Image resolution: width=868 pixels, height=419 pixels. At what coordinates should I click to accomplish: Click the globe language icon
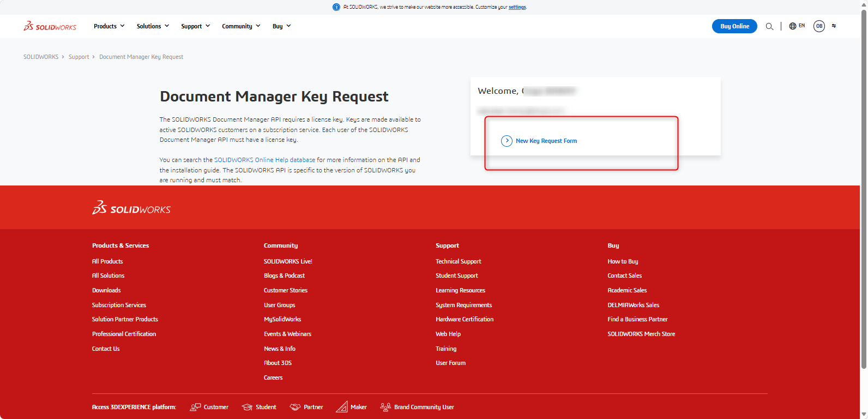[x=793, y=26]
